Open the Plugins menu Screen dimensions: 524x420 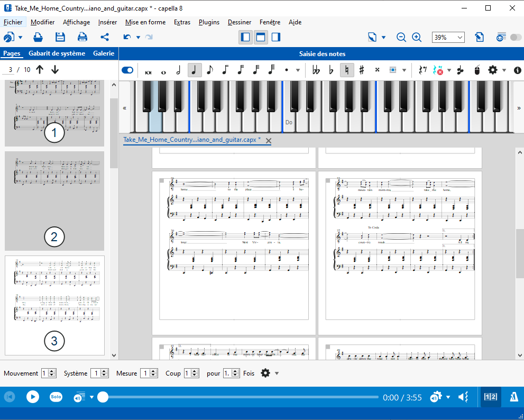(209, 22)
